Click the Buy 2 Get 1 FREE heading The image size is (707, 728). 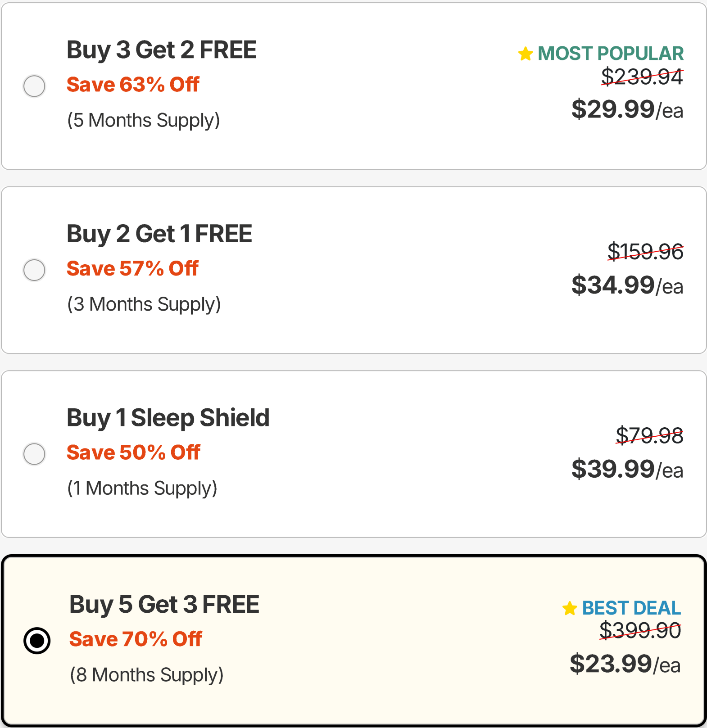(x=159, y=234)
